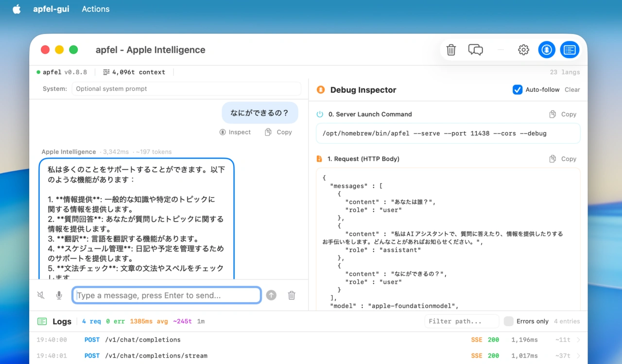This screenshot has width=622, height=364.
Task: Click Inspect under the user message
Action: pos(235,132)
